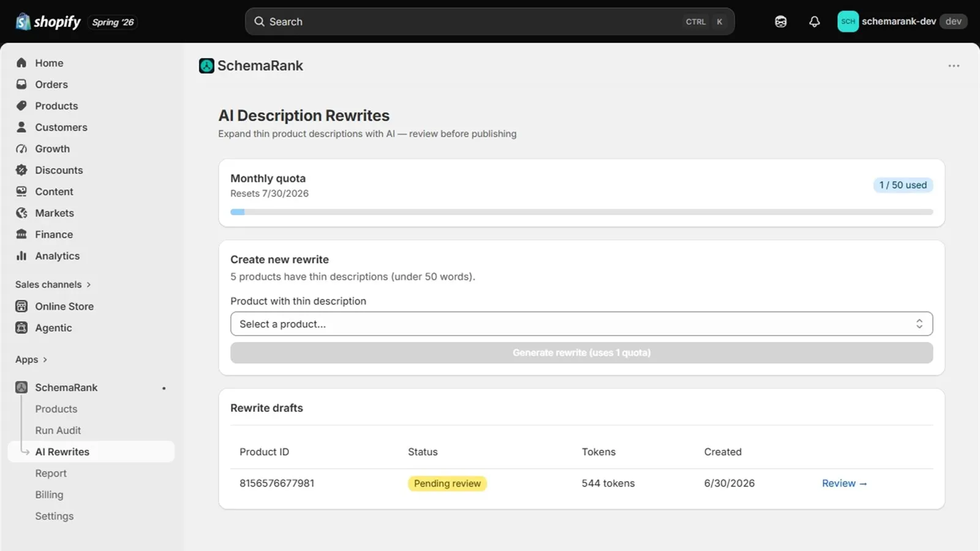Open the three-dot app options menu

tap(954, 66)
